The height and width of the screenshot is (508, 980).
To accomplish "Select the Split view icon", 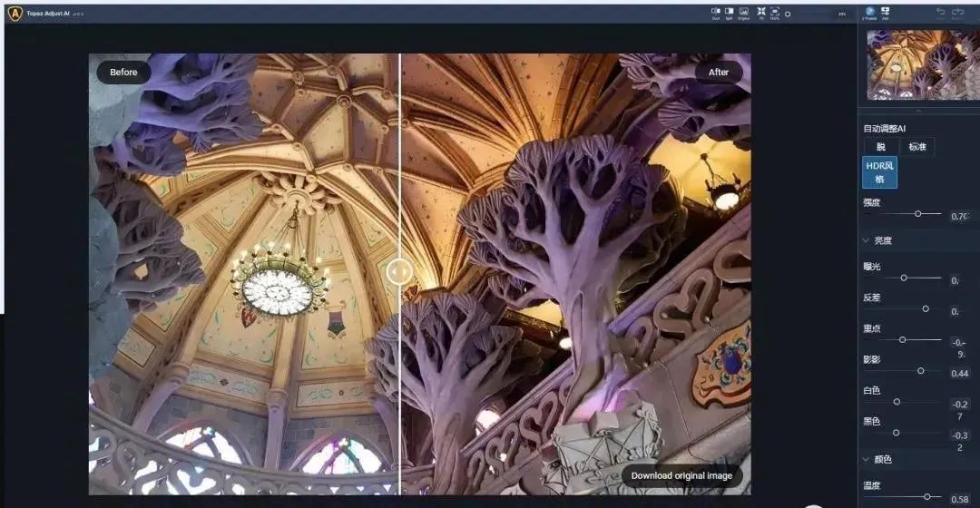I will point(730,13).
